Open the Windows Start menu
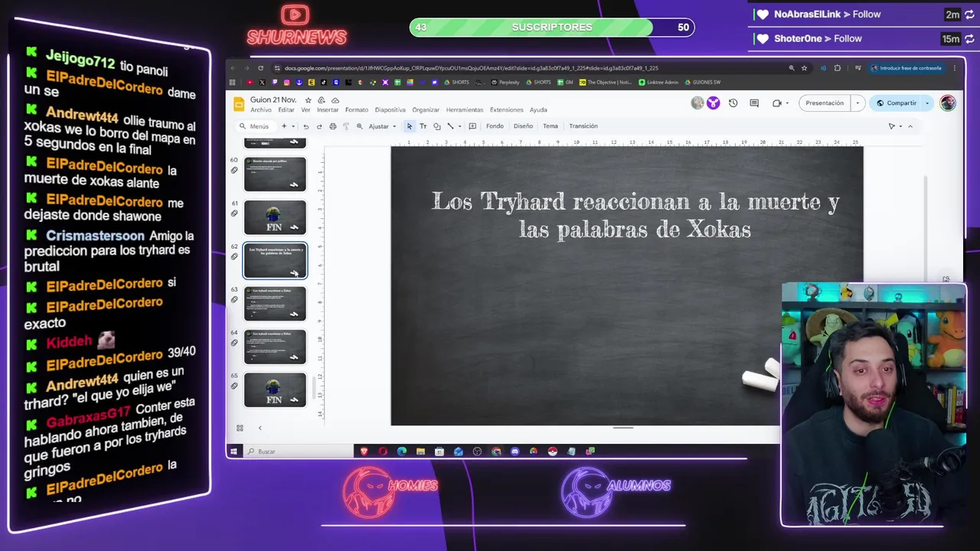This screenshot has height=551, width=980. click(234, 452)
